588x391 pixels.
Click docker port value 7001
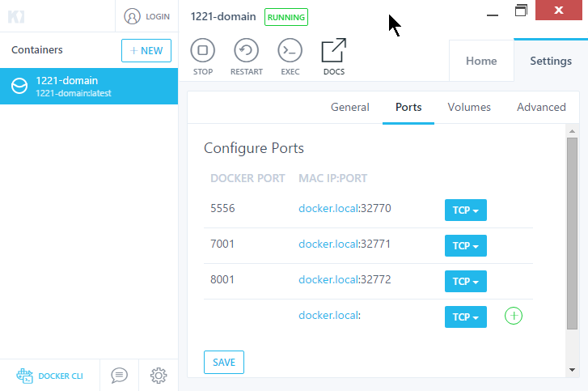222,244
